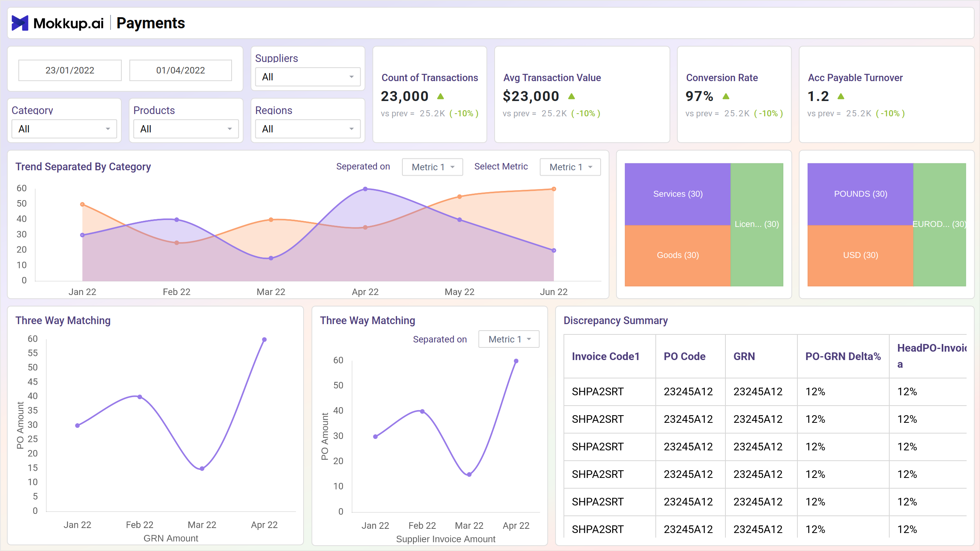Click the Apr 22 purple peak point in trend chart
Viewport: 980px width, 551px height.
365,189
